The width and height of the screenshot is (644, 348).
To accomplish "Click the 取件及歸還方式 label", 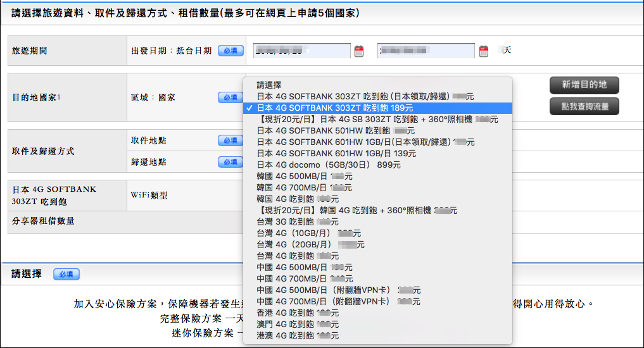I will (43, 151).
